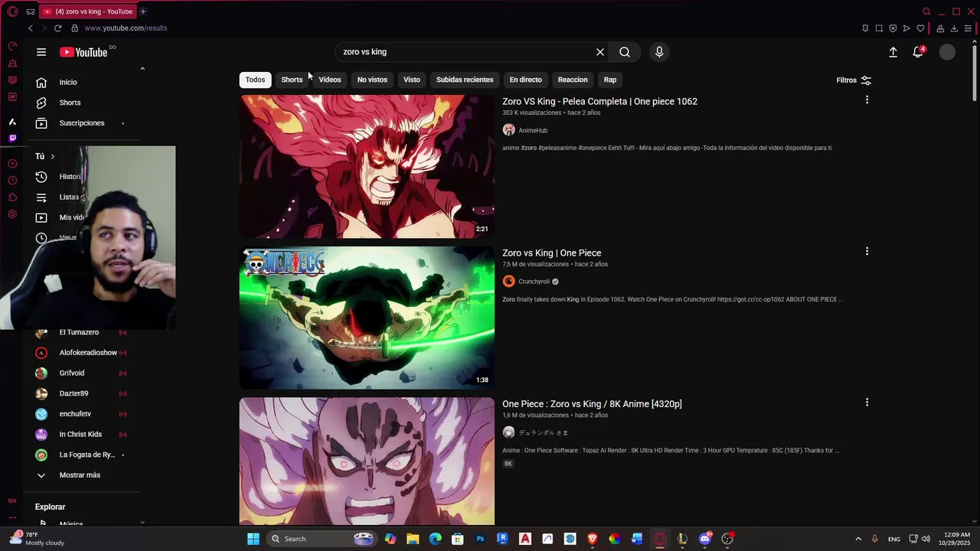Open the YouTube hamburger guide menu
Image resolution: width=980 pixels, height=551 pixels.
tap(41, 52)
